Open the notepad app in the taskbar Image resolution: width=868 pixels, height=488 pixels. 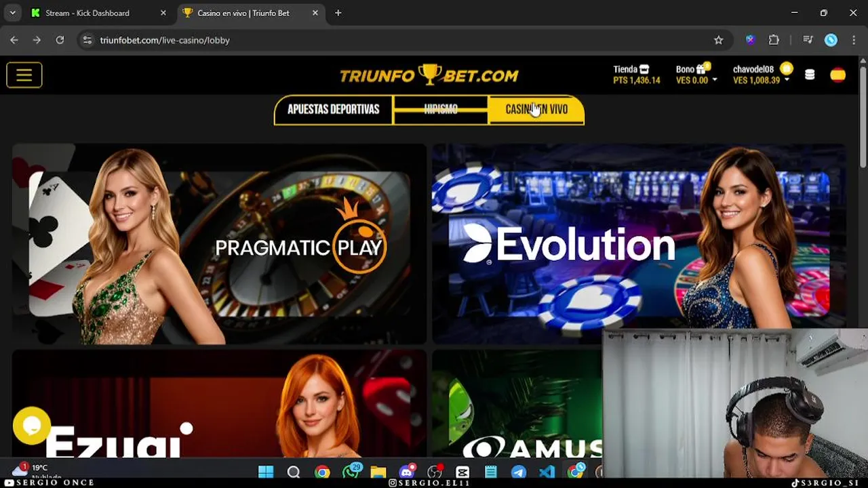(491, 472)
